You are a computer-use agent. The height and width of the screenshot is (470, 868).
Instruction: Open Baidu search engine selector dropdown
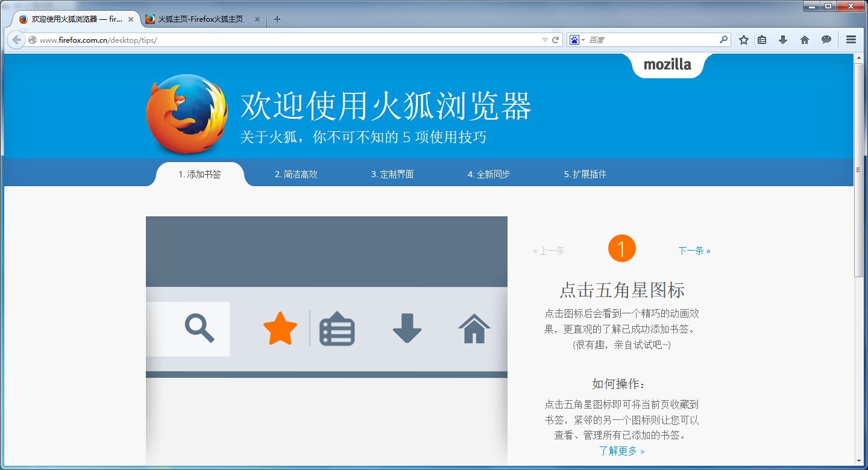[x=577, y=40]
